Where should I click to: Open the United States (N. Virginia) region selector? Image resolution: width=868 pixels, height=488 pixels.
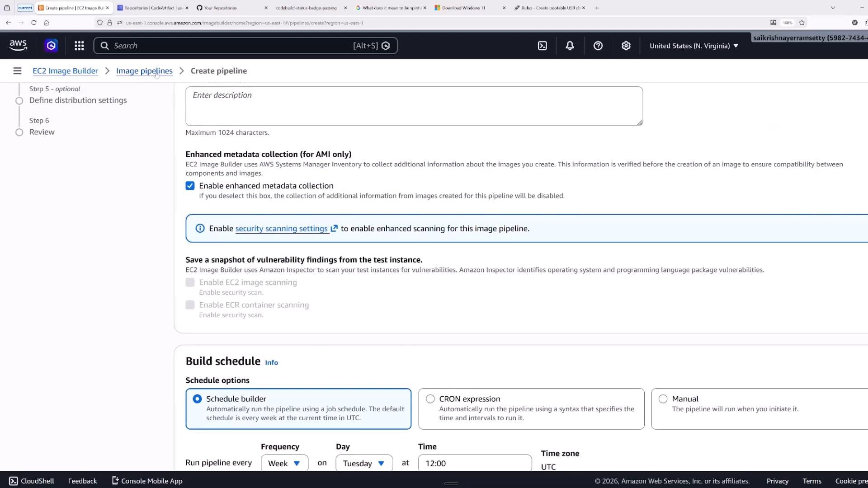[693, 46]
